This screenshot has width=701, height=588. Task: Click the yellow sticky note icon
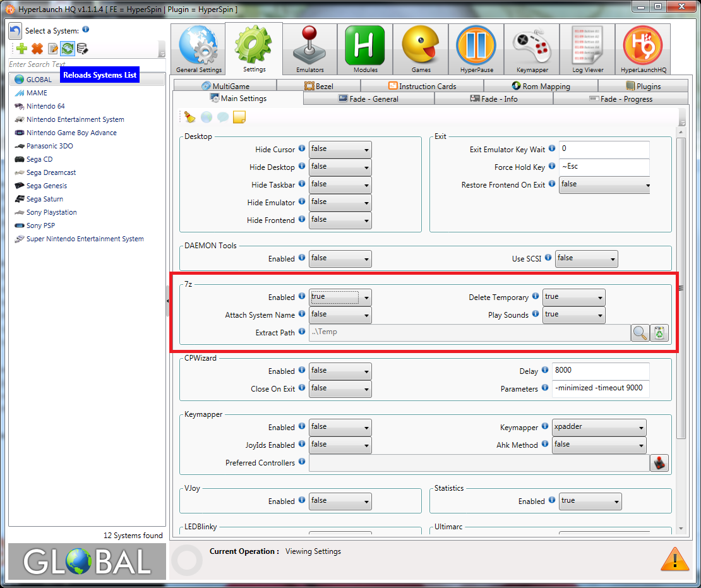click(x=239, y=117)
